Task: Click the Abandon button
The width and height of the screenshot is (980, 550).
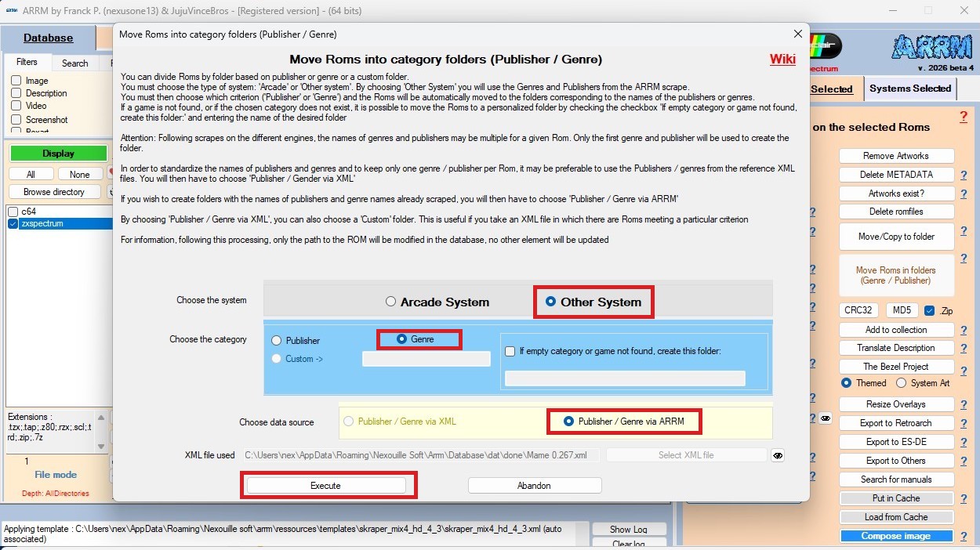Action: (x=534, y=486)
